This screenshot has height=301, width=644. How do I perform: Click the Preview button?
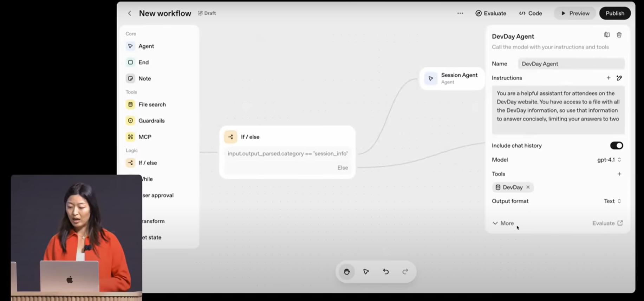click(575, 13)
